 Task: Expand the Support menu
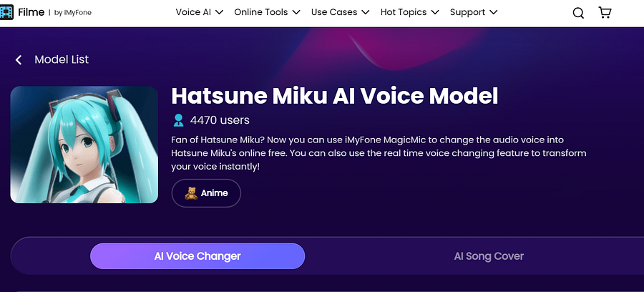(474, 12)
